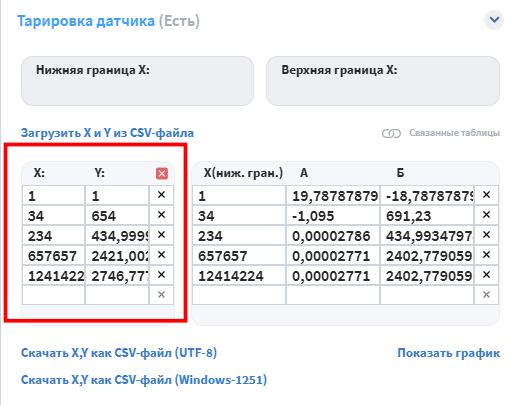Select A cell -1,095
The width and height of the screenshot is (522, 405).
[333, 215]
